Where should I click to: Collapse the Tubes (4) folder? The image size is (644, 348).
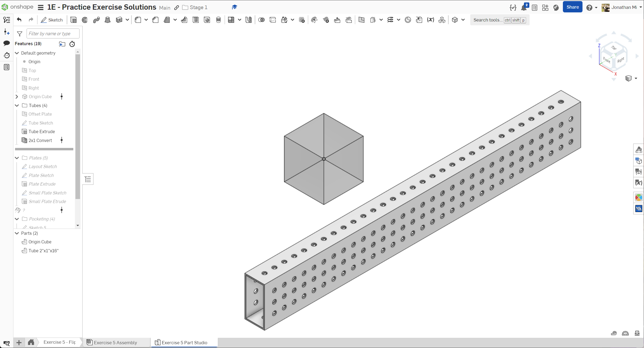(x=17, y=105)
